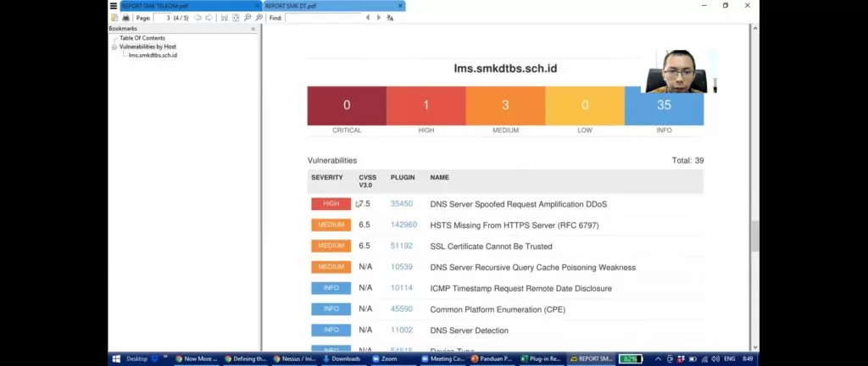Screen dimensions: 868x366
Task: Open plugin 35450 link
Action: (401, 204)
